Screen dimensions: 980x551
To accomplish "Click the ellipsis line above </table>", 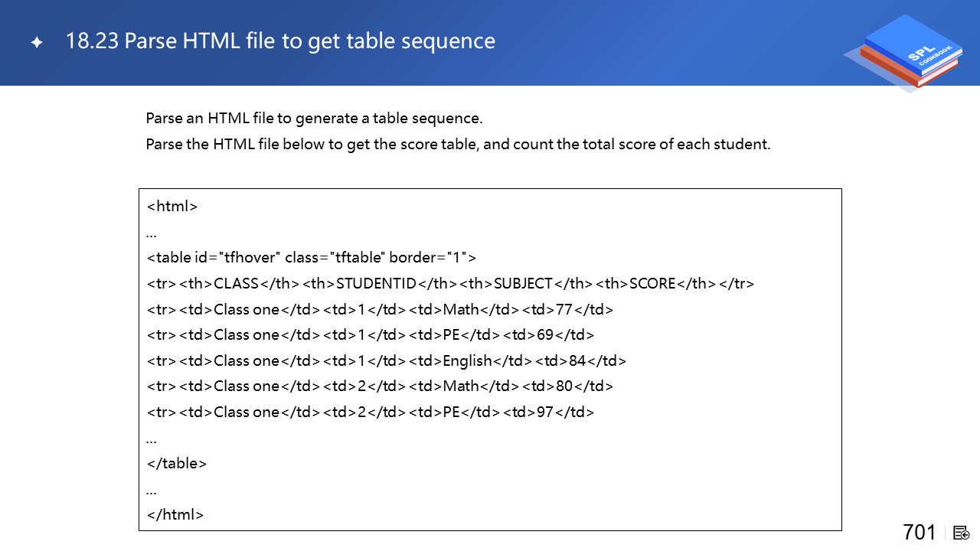I will [152, 439].
